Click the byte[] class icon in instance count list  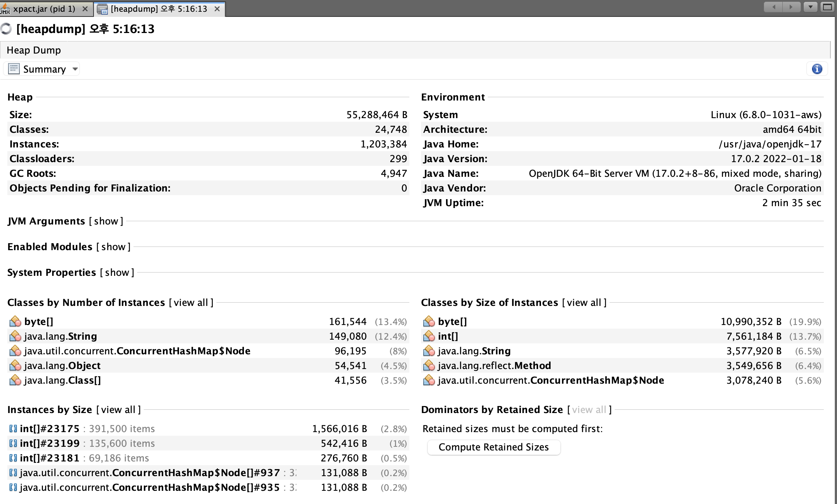pos(15,322)
